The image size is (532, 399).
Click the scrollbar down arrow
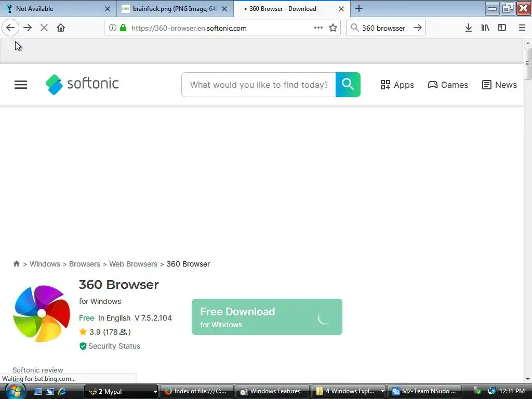[528, 379]
